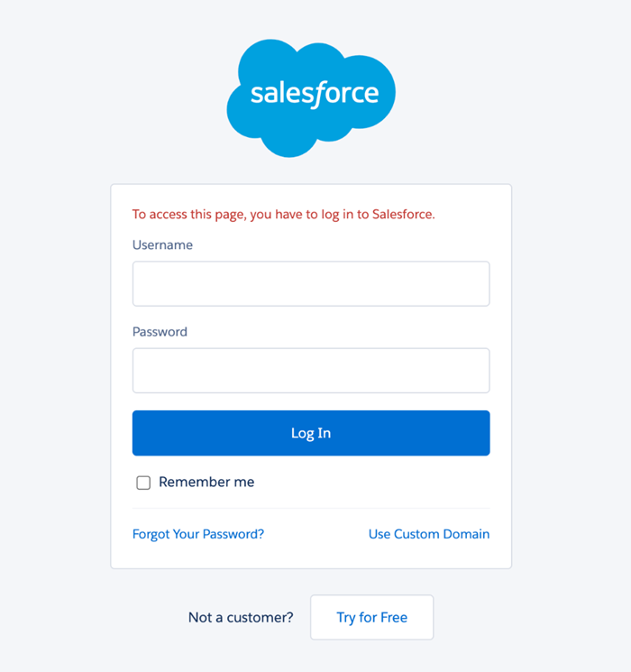Switch to custom domain login

[429, 534]
